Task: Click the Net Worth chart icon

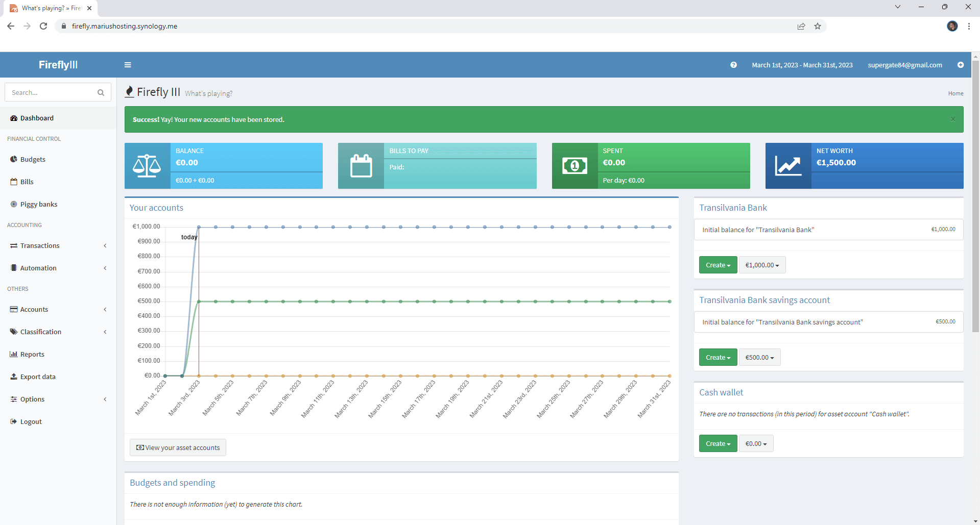Action: tap(788, 166)
